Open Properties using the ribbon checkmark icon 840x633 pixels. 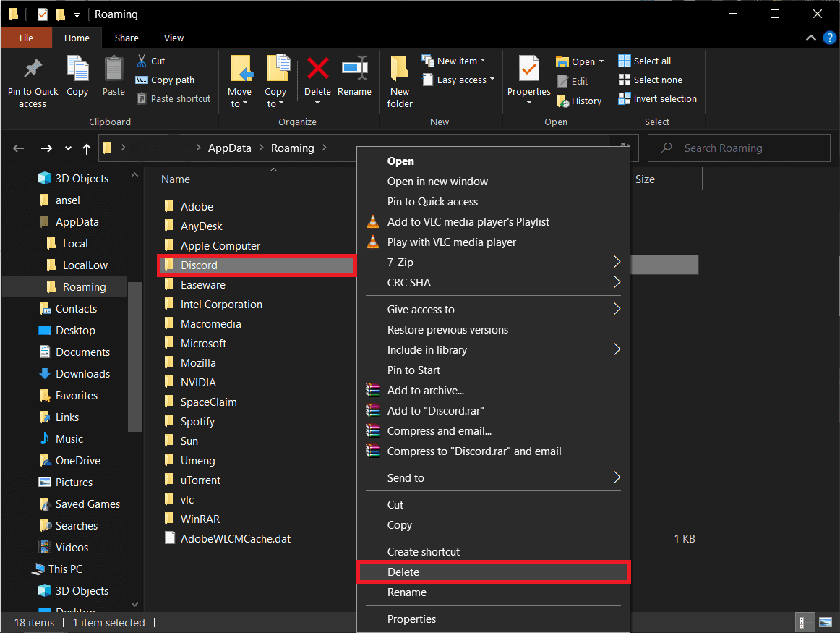pos(528,70)
